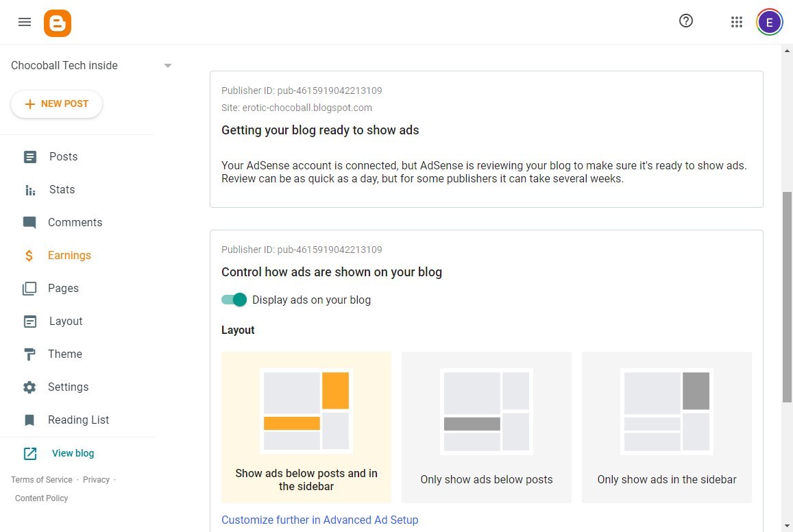Screen dimensions: 793x532
Task: Click the 'Getting your blog ready to show ads' heading
Action: [x=320, y=130]
